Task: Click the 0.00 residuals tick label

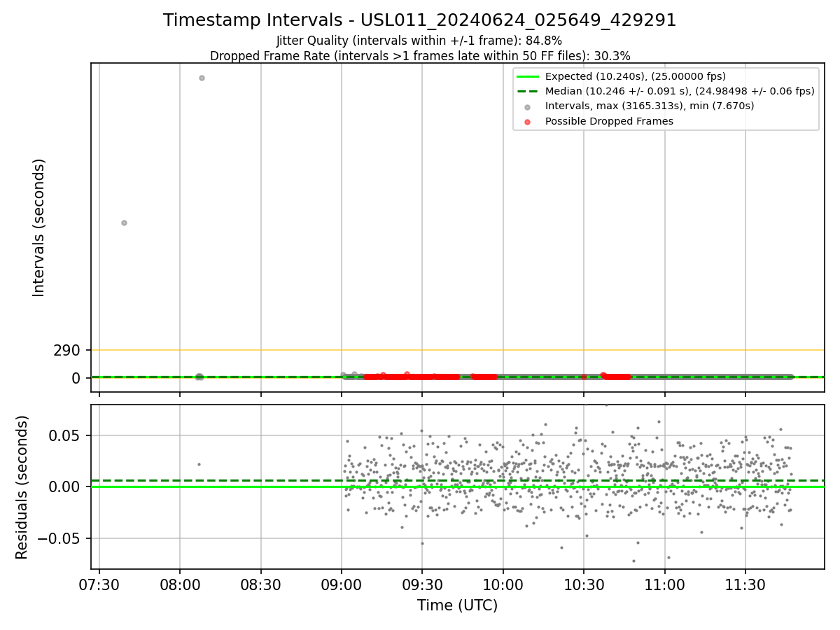Action: pos(64,486)
